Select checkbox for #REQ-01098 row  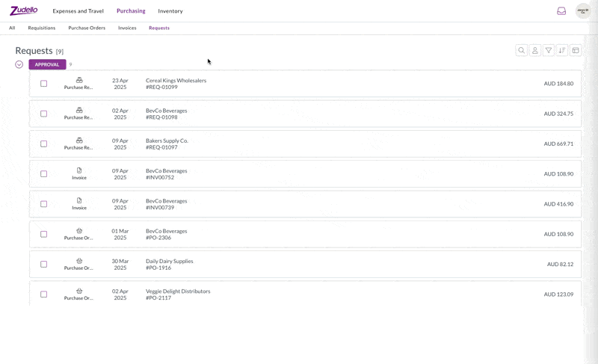point(44,114)
